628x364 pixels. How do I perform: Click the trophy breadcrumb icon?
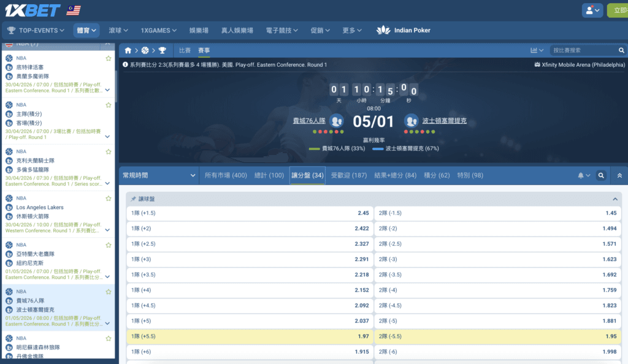pos(162,50)
